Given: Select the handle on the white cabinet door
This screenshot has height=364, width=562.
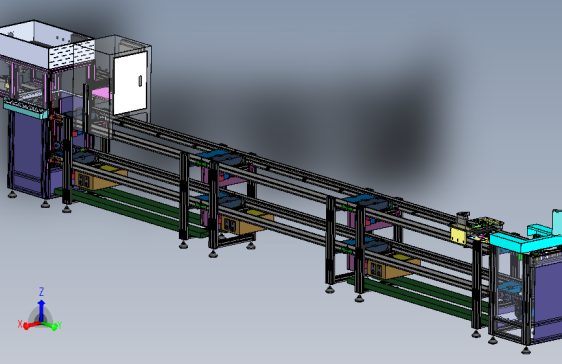Looking at the screenshot, I should (140, 81).
